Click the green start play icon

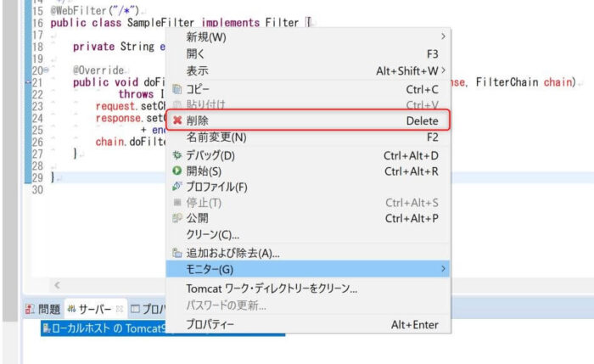177,171
